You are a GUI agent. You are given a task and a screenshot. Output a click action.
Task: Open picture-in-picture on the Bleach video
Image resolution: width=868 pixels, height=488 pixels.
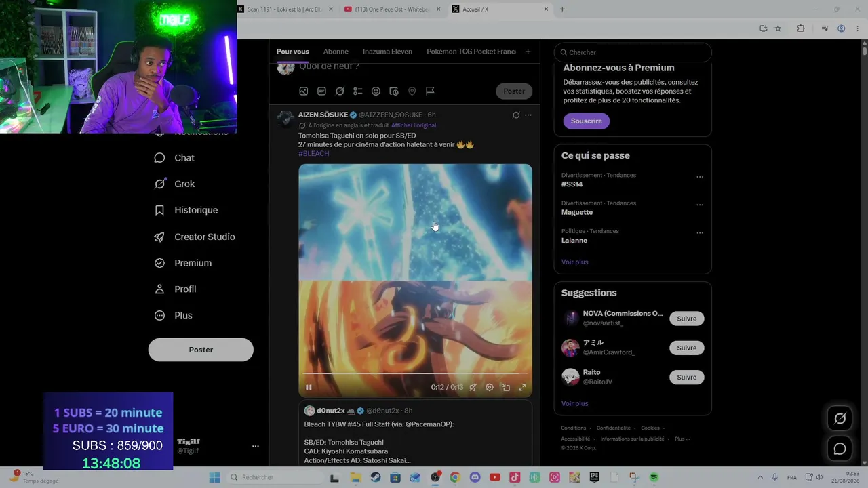pos(506,388)
